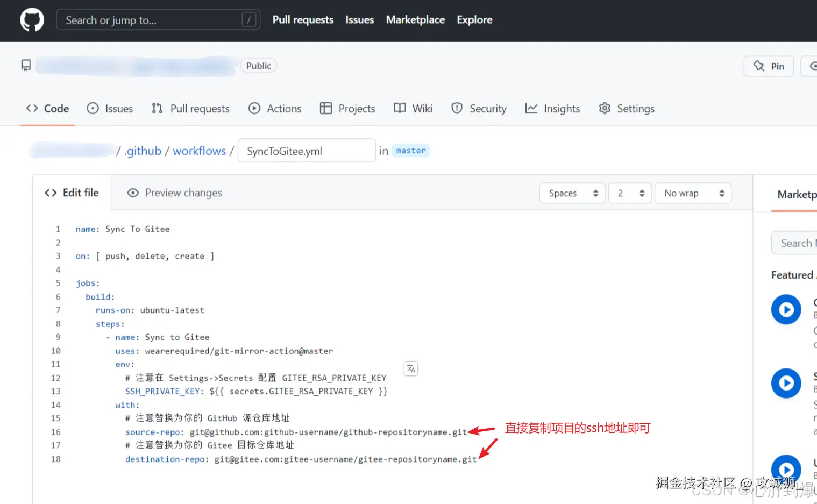The image size is (817, 504).
Task: Navigate to workflows folder breadcrumb
Action: point(199,151)
